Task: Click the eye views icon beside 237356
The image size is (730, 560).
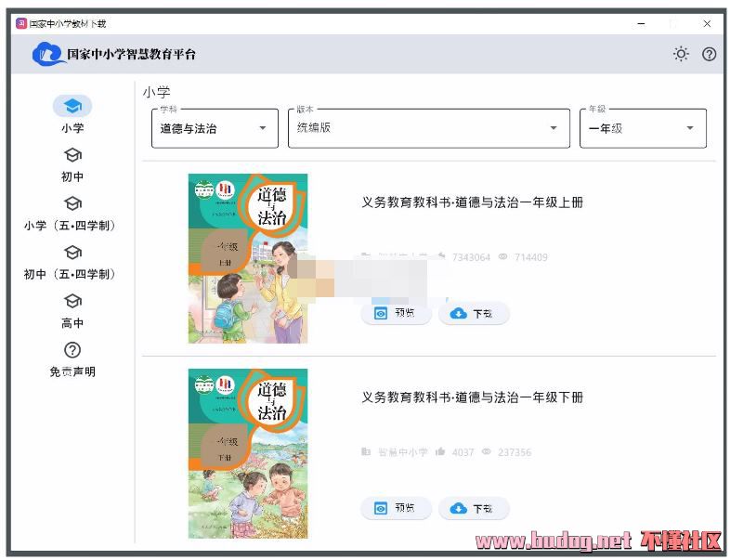Action: pyautogui.click(x=486, y=451)
